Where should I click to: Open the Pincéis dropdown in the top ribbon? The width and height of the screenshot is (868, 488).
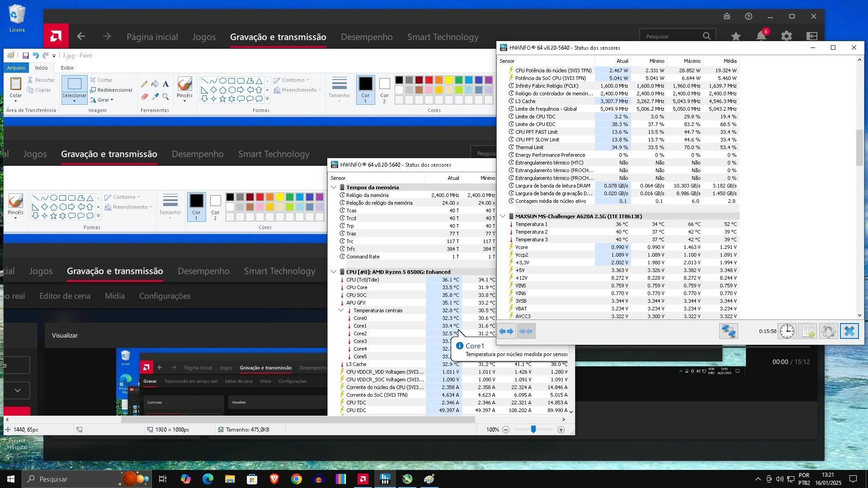pos(184,101)
